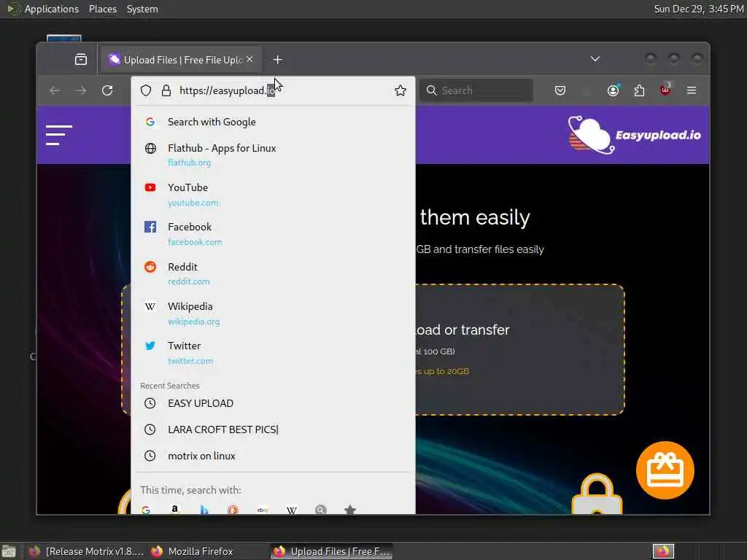
Task: Choose the Wikipedia suggestion
Action: [273, 314]
